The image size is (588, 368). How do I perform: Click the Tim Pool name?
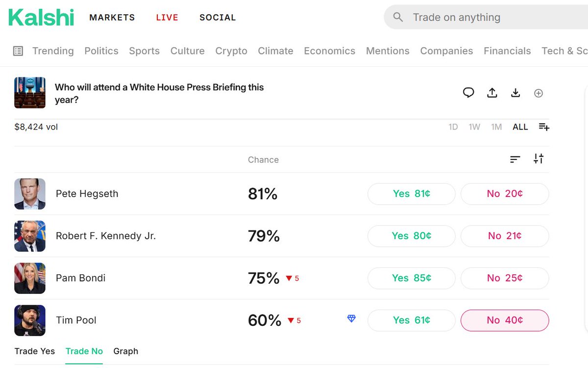(x=76, y=320)
